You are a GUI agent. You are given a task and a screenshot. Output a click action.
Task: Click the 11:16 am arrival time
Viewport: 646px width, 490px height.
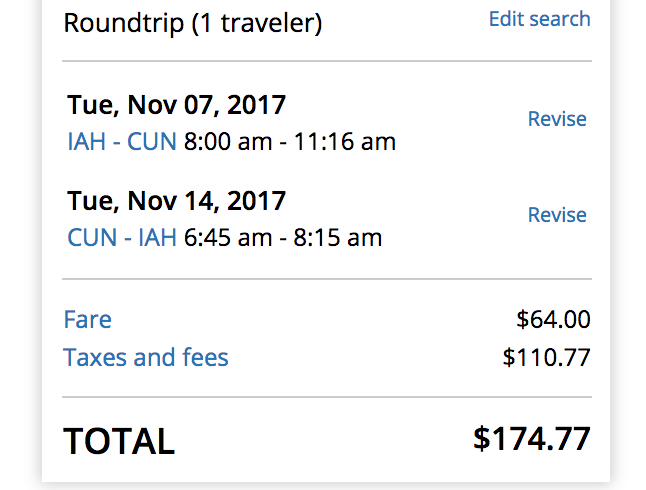[345, 142]
